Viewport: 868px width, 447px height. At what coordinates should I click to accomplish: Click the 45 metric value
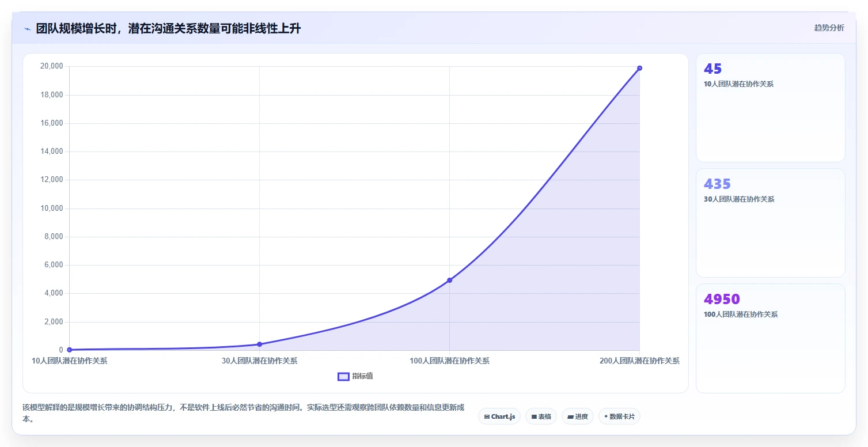tap(712, 69)
